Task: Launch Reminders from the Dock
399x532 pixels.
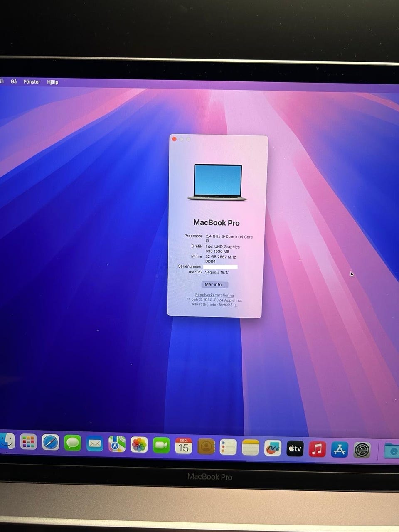Action: click(x=228, y=447)
